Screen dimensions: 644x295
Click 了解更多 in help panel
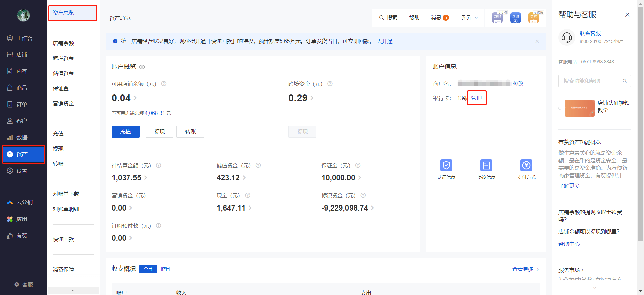(569, 186)
